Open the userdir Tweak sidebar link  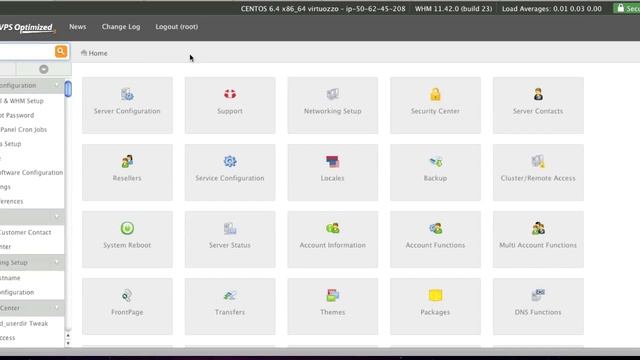tap(24, 323)
